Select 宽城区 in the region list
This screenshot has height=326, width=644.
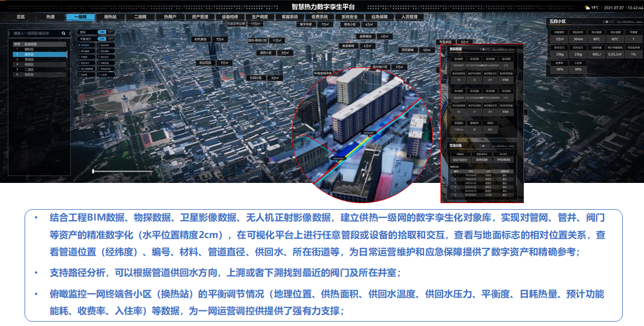pyautogui.click(x=29, y=60)
